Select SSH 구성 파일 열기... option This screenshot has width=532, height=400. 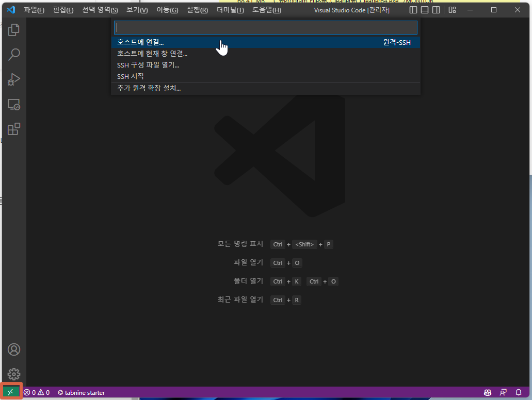[x=266, y=65]
